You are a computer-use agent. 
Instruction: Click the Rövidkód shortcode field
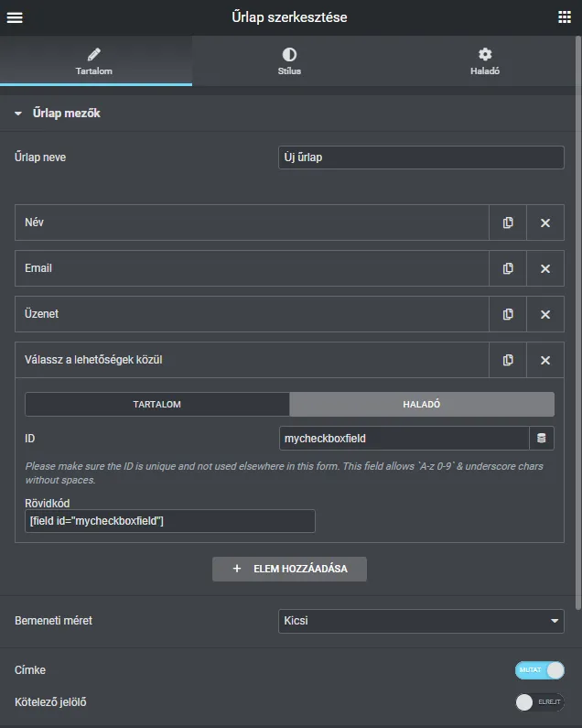pos(170,521)
